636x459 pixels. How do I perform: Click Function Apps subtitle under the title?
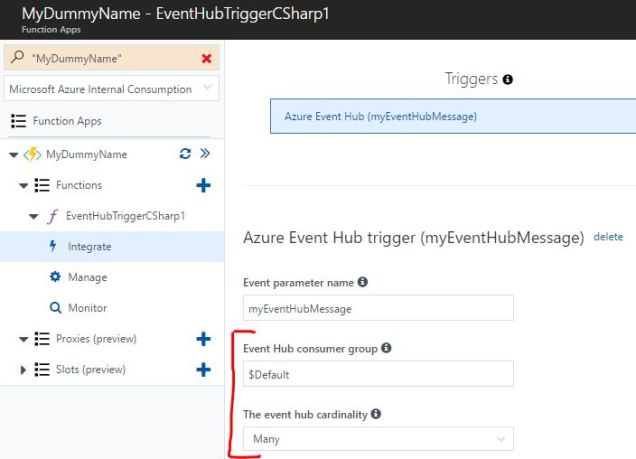pos(51,30)
